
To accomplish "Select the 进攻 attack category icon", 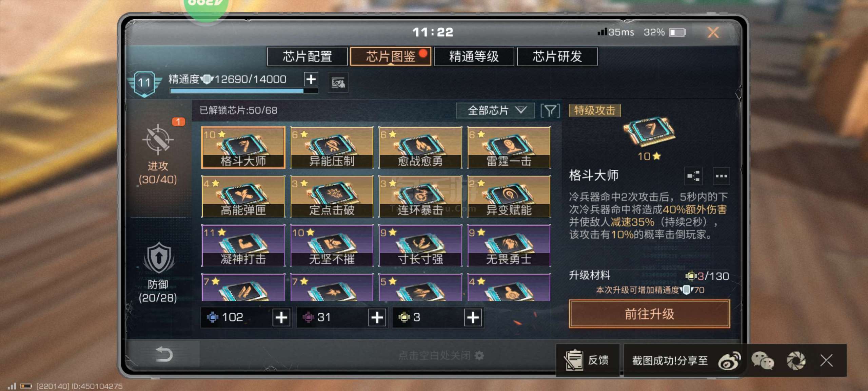I will tap(158, 139).
